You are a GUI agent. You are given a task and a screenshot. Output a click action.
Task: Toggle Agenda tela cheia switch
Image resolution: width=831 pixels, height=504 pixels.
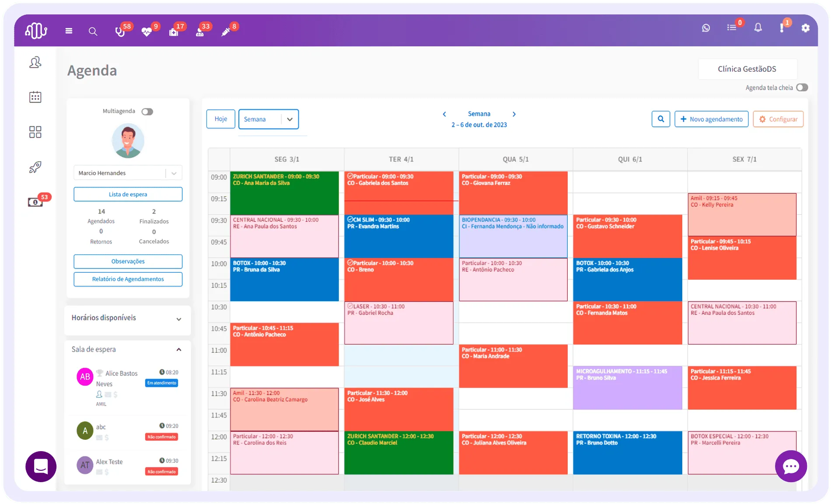(x=802, y=87)
